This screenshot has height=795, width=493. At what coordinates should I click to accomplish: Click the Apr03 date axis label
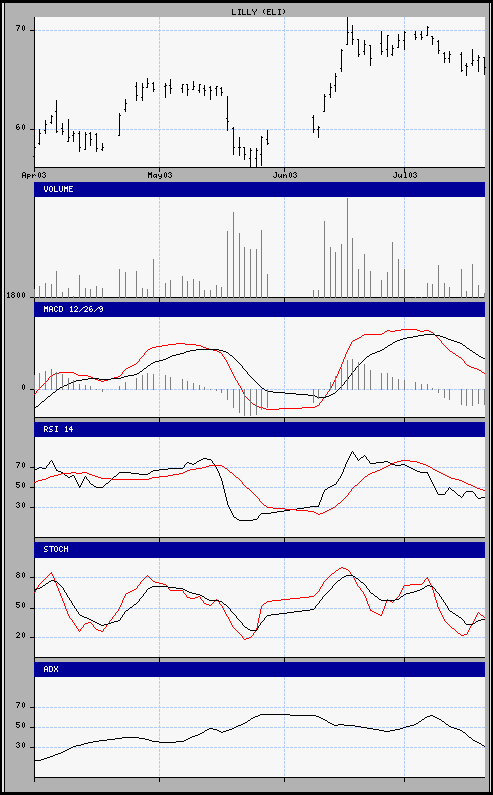click(34, 175)
